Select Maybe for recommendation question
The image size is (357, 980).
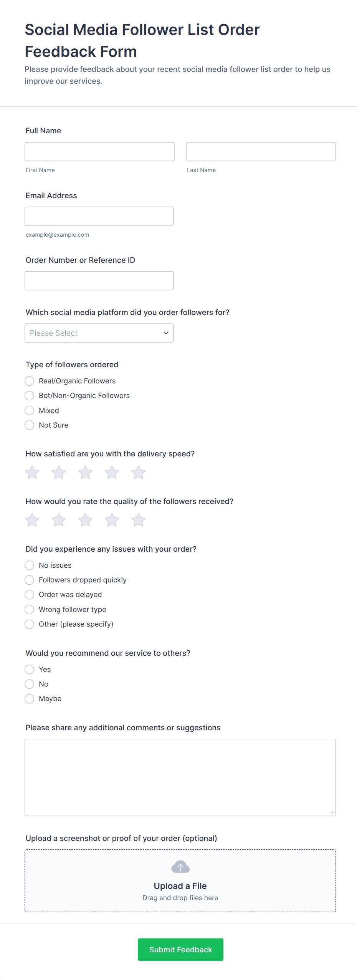point(30,699)
